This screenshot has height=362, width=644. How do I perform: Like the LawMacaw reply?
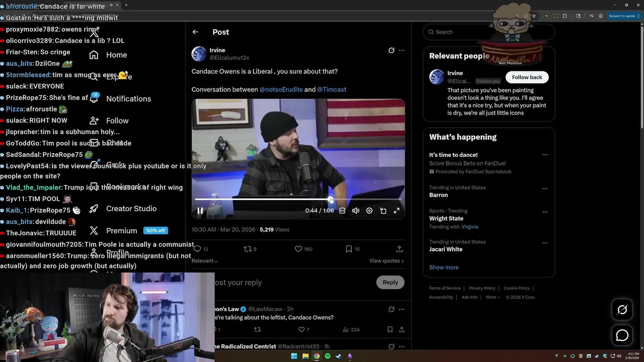coord(302,330)
